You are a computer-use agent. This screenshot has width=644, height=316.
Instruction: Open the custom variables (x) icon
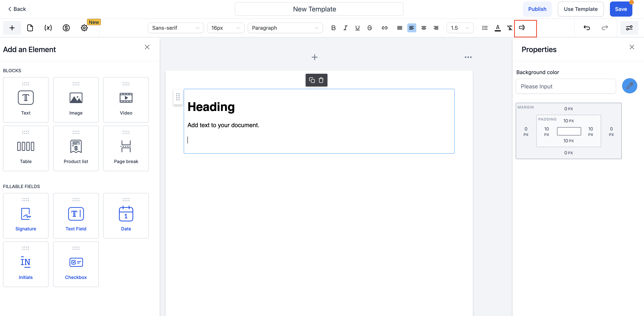[x=48, y=28]
